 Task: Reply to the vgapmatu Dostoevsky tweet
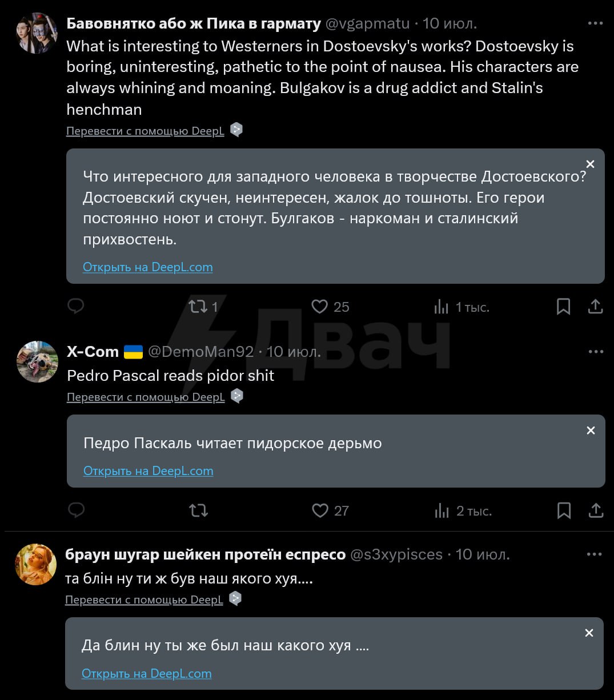click(x=76, y=307)
